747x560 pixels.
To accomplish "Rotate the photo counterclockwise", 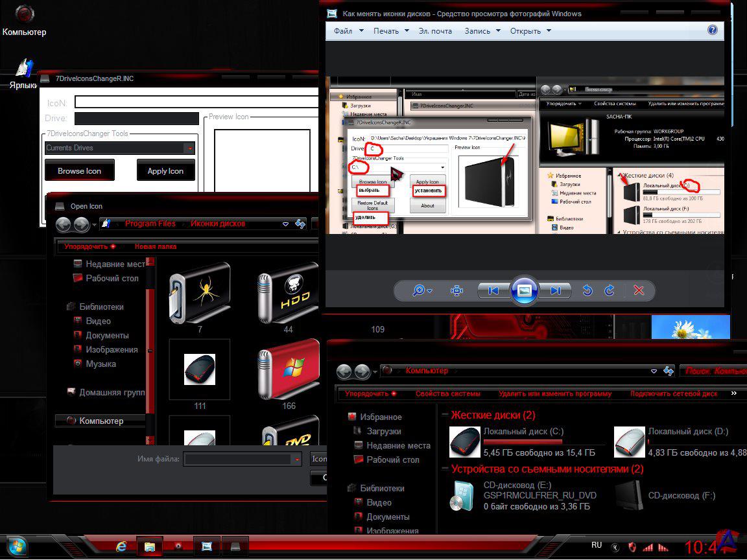I will coord(587,291).
